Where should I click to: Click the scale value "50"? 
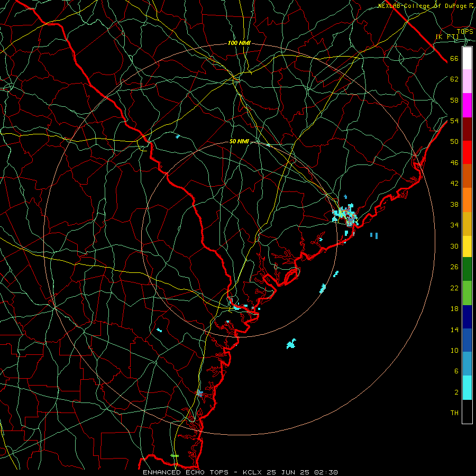pyautogui.click(x=454, y=142)
